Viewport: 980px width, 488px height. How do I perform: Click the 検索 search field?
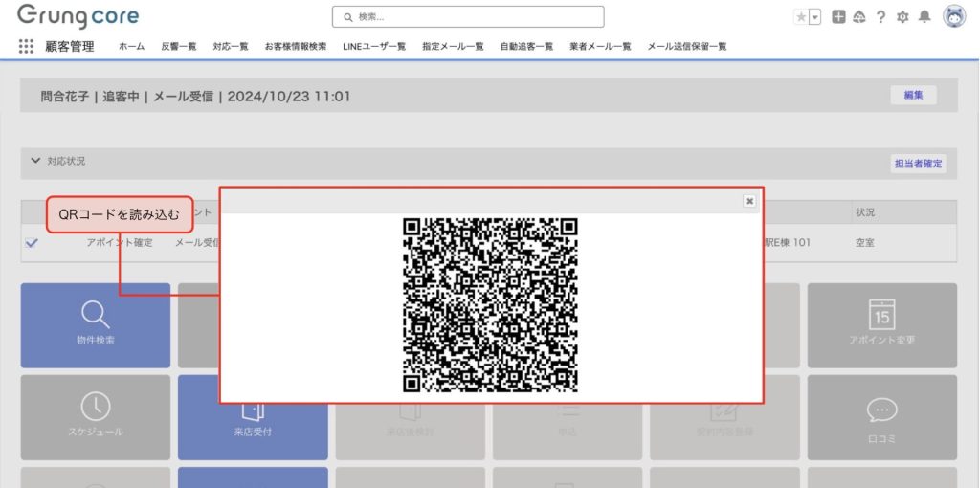pos(468,17)
